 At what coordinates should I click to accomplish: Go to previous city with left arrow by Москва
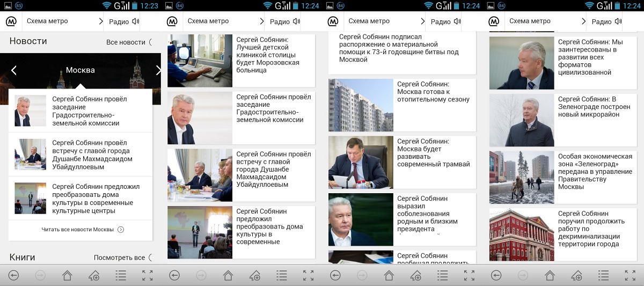pos(14,70)
